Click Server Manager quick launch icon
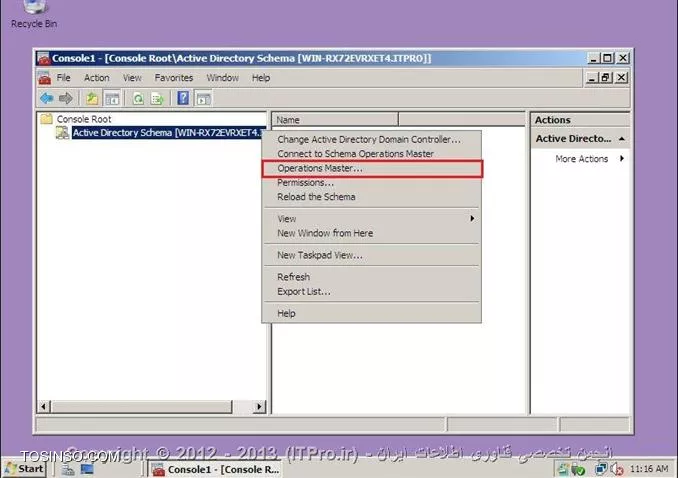The width and height of the screenshot is (678, 478). pyautogui.click(x=67, y=469)
